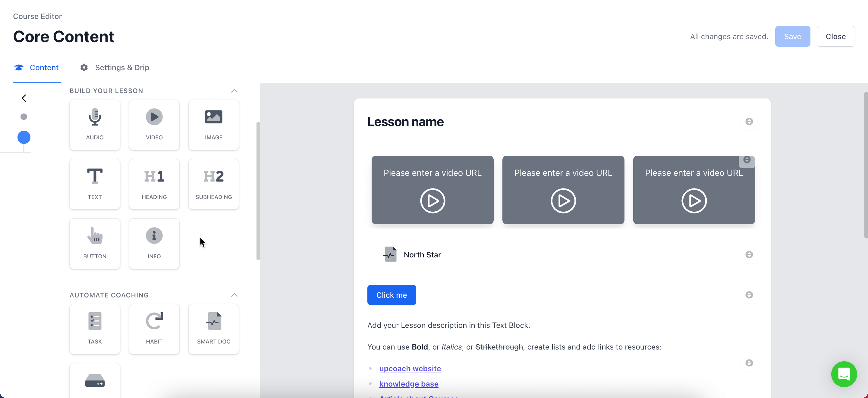This screenshot has width=868, height=398.
Task: Open the options for the Lesson name block
Action: (749, 122)
